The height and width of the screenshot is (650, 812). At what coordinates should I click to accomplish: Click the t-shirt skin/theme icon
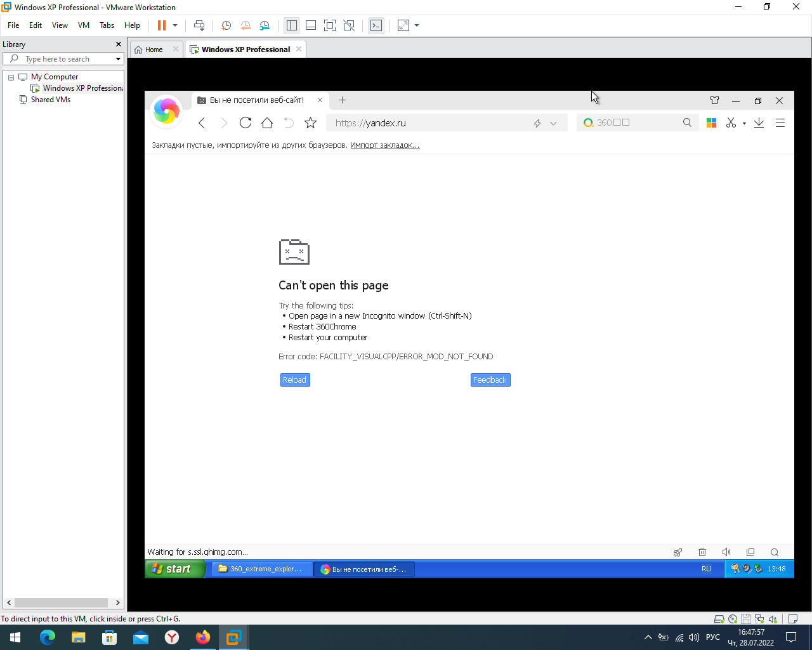714,100
